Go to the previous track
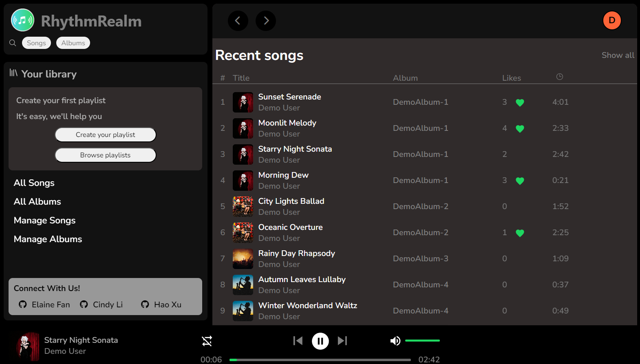640x364 pixels. [x=298, y=341]
